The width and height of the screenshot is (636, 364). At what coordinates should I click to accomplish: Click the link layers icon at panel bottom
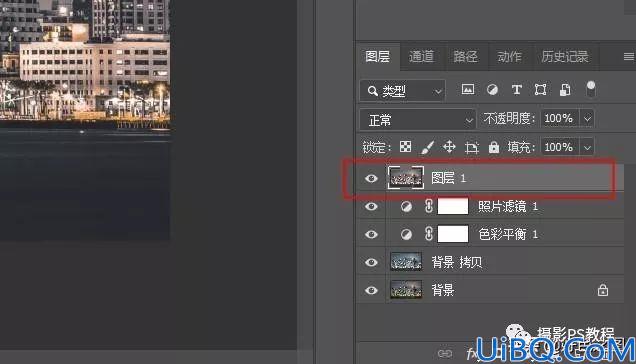tap(445, 353)
